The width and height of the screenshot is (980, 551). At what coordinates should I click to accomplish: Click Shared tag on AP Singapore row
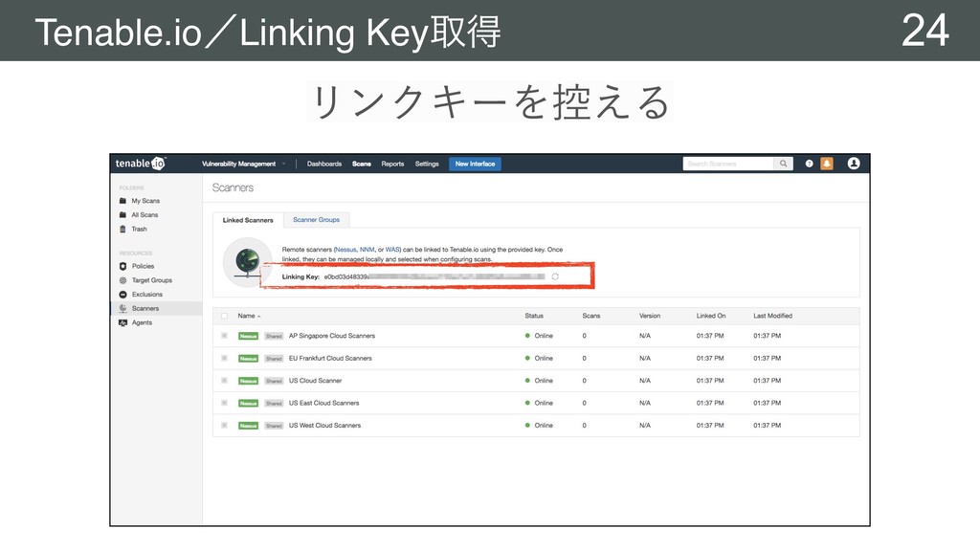tap(274, 336)
